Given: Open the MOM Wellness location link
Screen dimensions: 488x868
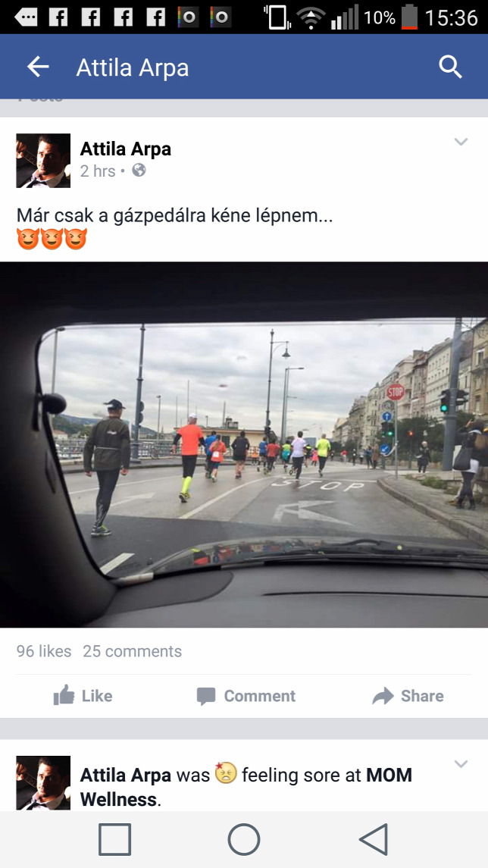Looking at the screenshot, I should [x=246, y=787].
